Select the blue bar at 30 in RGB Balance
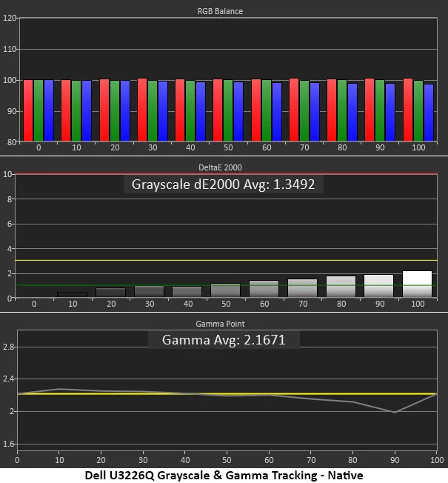This screenshot has height=483, width=448. 163,110
